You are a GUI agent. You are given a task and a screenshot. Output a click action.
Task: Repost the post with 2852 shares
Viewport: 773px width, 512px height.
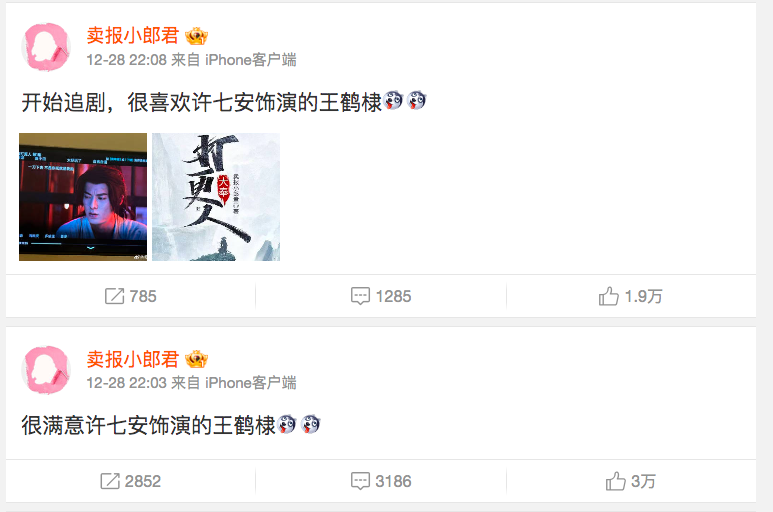131,481
